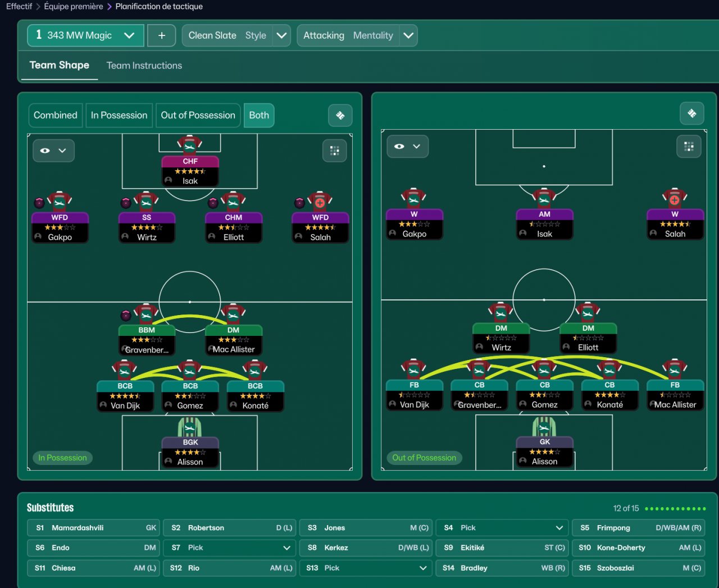Select substitute S12 Rio
The width and height of the screenshot is (719, 588).
pos(230,568)
